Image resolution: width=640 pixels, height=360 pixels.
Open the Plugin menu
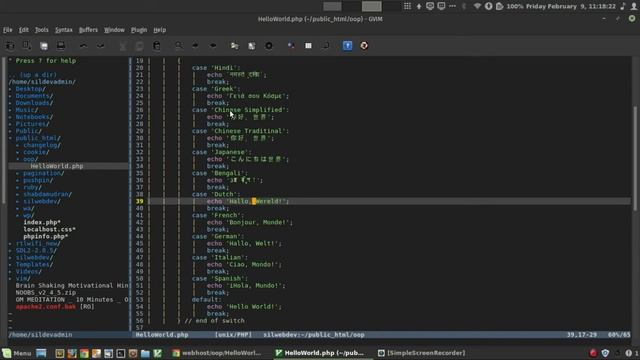[x=139, y=30]
